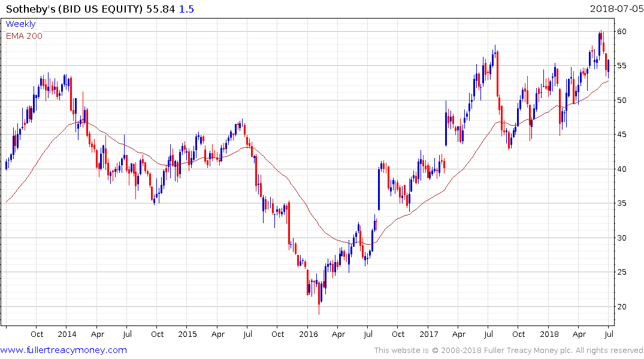Select the chart date 2018-07-05

click(x=616, y=8)
